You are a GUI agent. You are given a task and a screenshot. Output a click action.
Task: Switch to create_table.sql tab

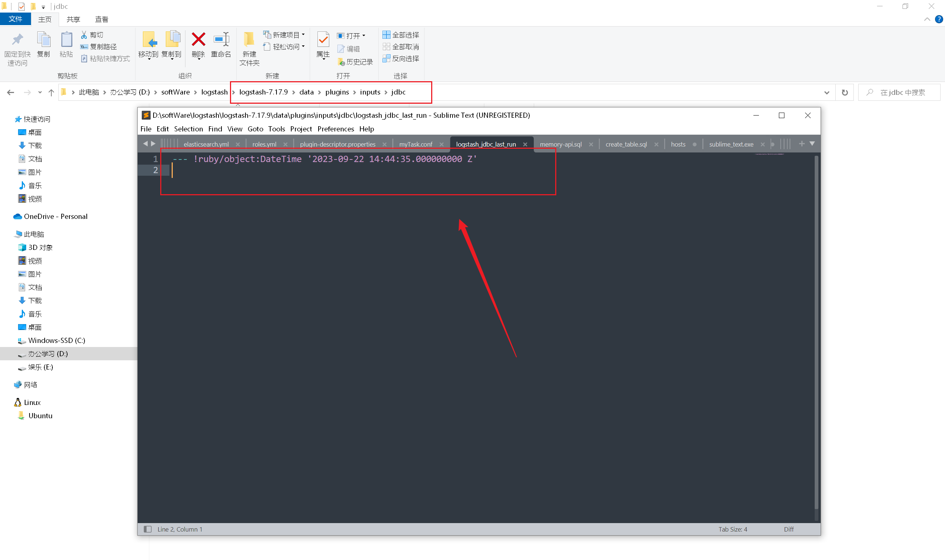click(626, 144)
